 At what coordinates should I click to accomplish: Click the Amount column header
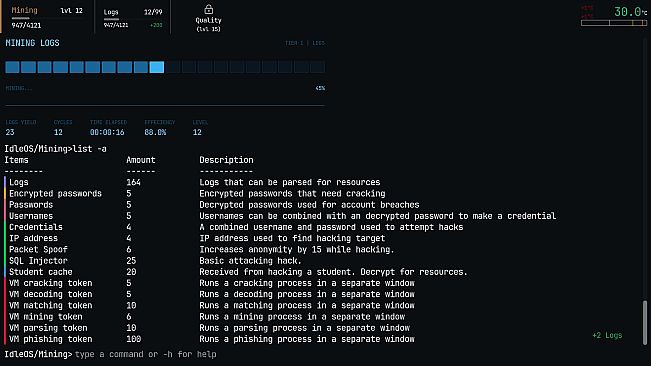[x=141, y=160]
